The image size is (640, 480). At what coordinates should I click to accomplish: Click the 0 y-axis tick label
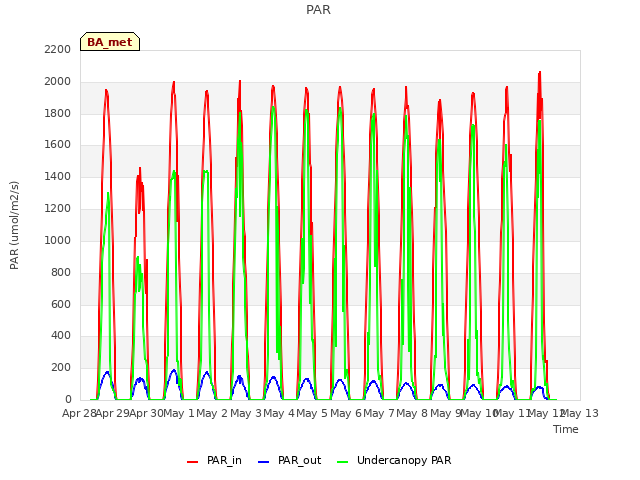[68, 400]
